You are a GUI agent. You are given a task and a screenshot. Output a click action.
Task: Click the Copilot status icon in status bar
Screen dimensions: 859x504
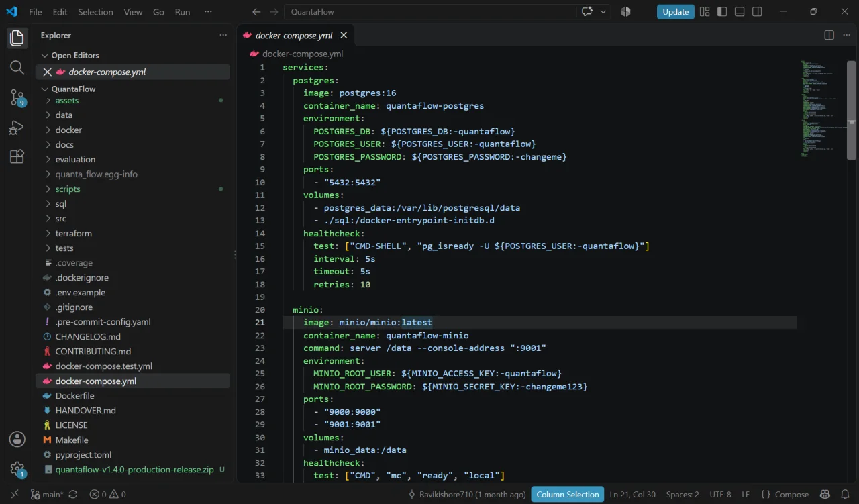(825, 495)
